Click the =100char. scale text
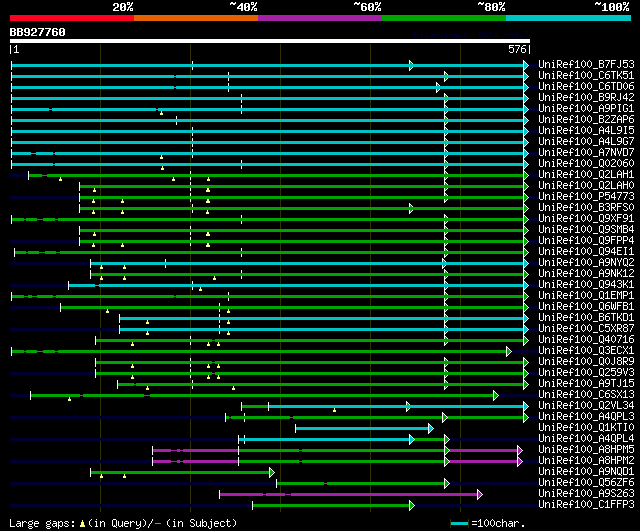 (498, 523)
